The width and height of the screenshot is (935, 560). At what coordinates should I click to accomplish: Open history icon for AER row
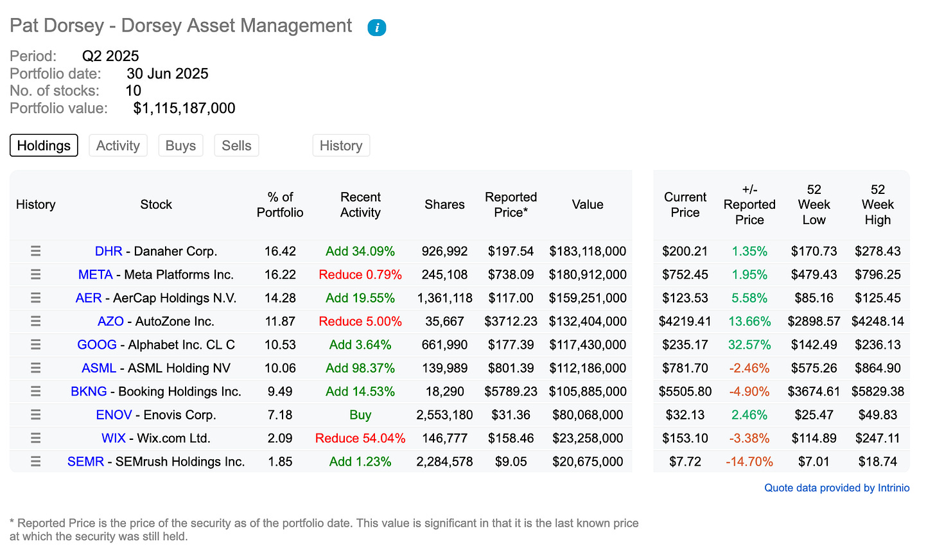tap(35, 298)
